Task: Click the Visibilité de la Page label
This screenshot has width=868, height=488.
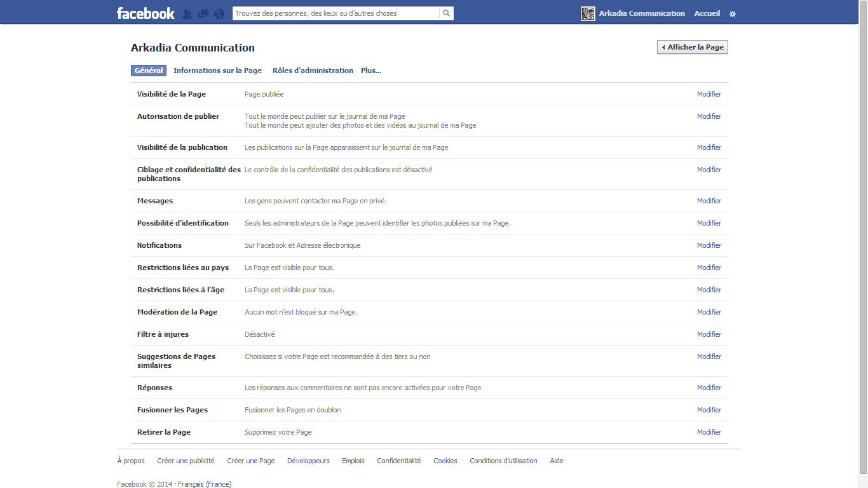Action: pos(172,94)
